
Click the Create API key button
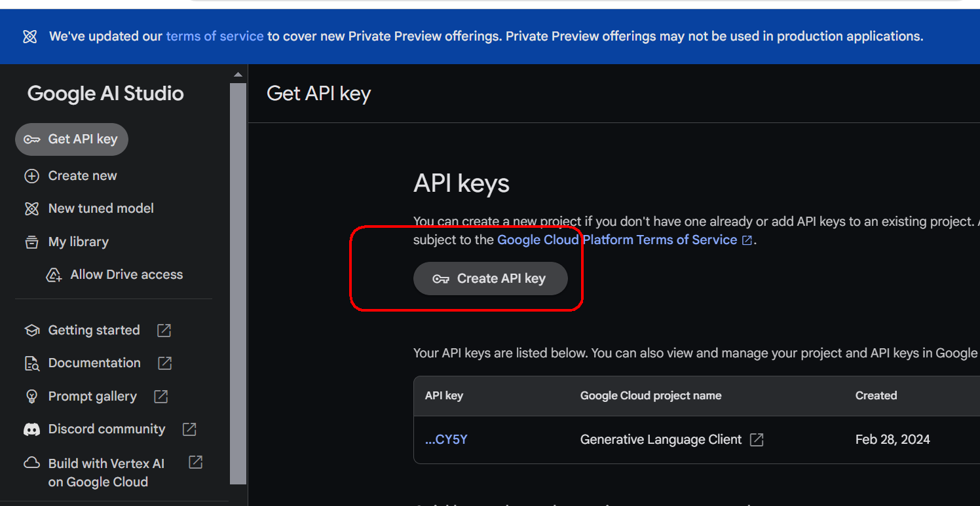coord(490,279)
